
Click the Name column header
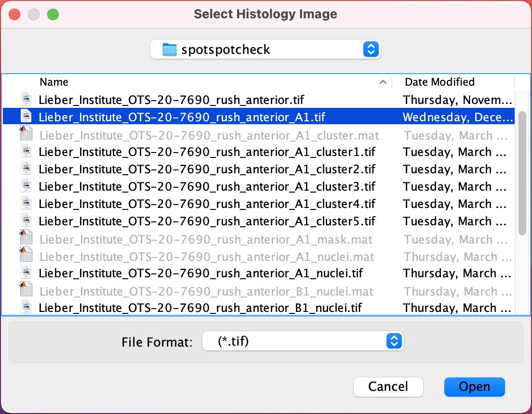[x=53, y=82]
